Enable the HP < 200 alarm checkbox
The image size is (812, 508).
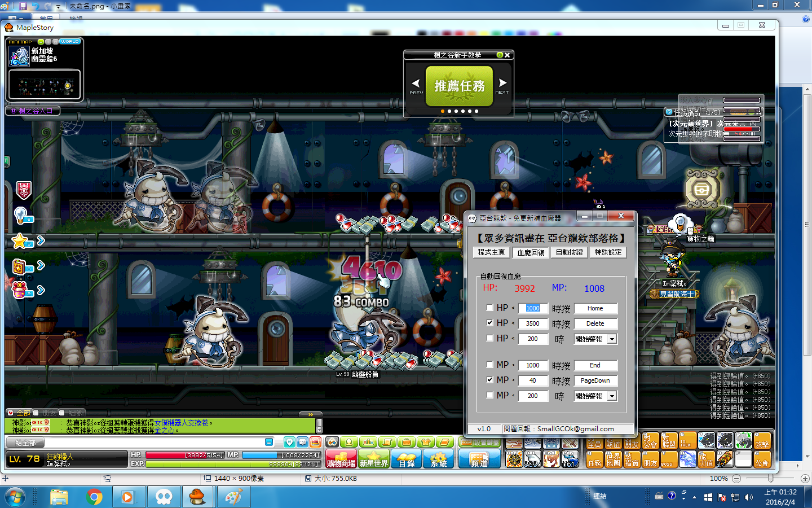489,338
